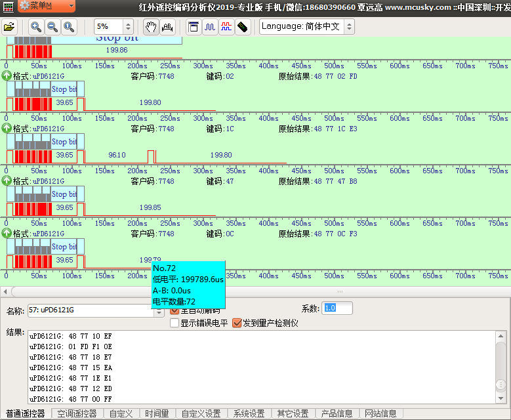Open the 自定义设置 tab

(201, 413)
